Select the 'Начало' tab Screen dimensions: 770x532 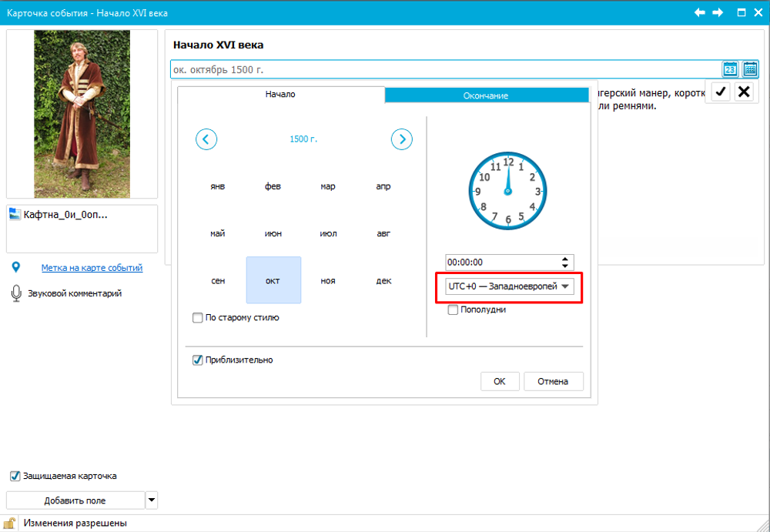280,95
